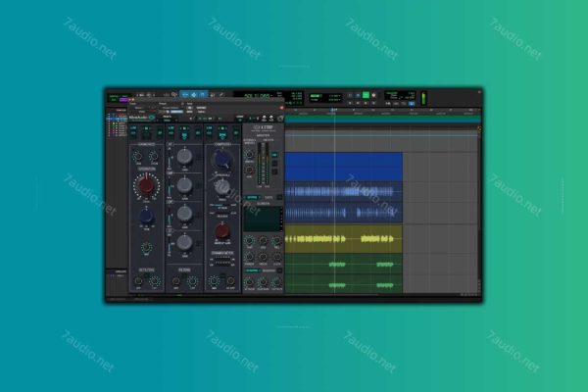
Task: Click the left knob at bottom of Compressor
Action: tap(214, 281)
